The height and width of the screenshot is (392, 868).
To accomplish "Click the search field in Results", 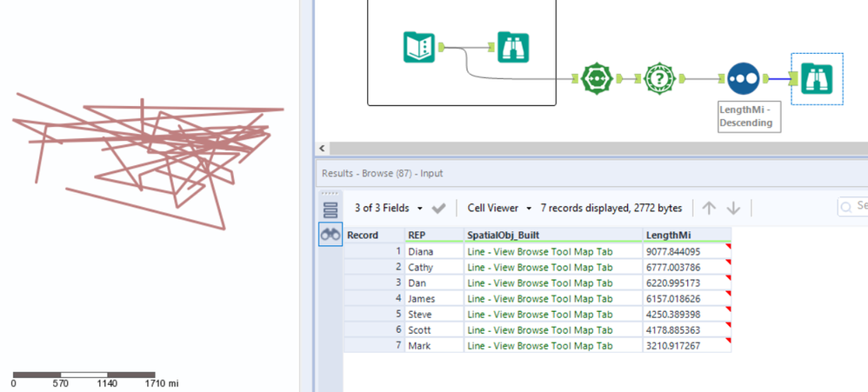I will coord(852,206).
